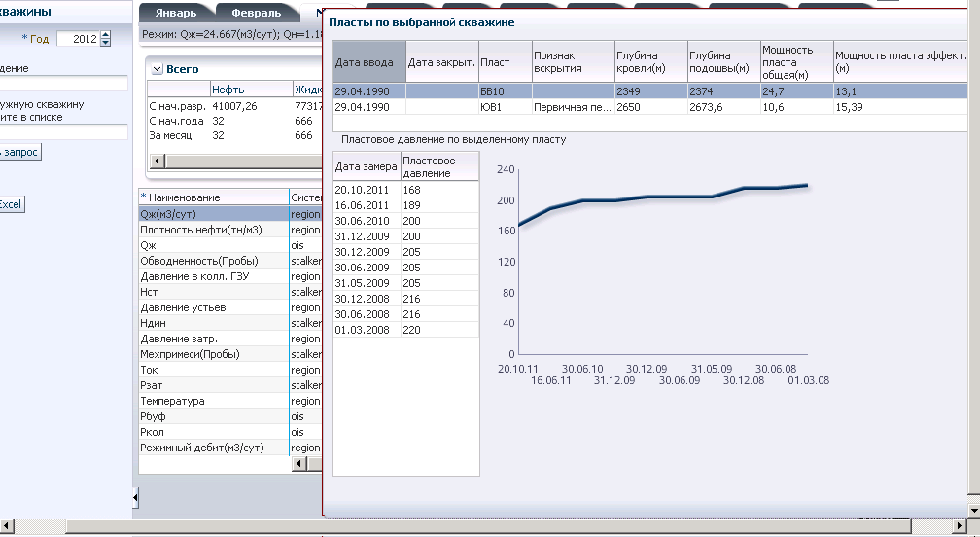The height and width of the screenshot is (537, 980).
Task: Select the ЮВ1 formation row
Action: click(650, 107)
